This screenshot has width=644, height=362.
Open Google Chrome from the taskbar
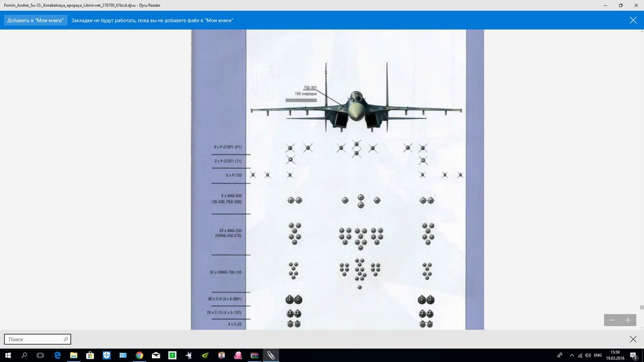[x=139, y=356]
